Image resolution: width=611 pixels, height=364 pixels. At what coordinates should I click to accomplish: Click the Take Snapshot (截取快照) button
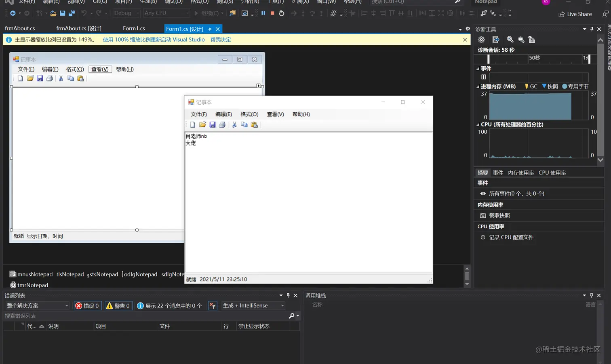495,216
